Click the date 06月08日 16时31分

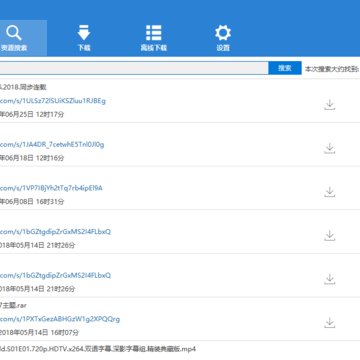(x=32, y=202)
